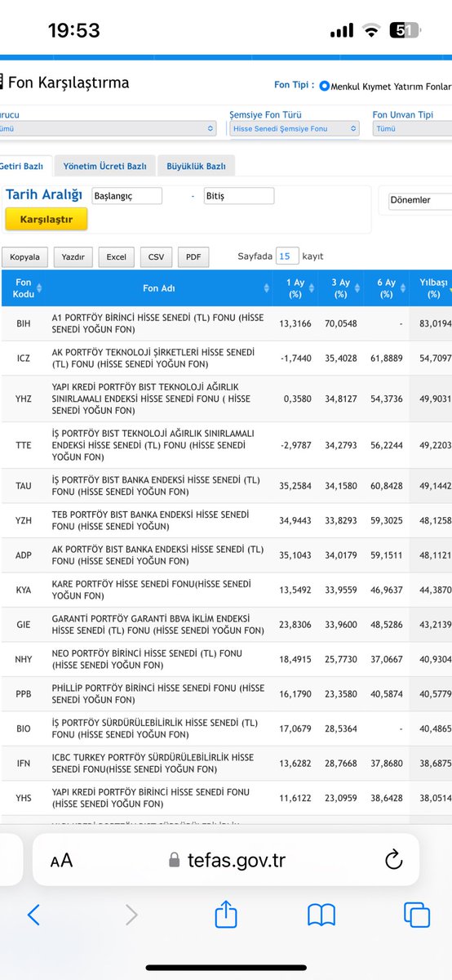Click the Bitiş end date field
The width and height of the screenshot is (452, 980).
point(239,196)
